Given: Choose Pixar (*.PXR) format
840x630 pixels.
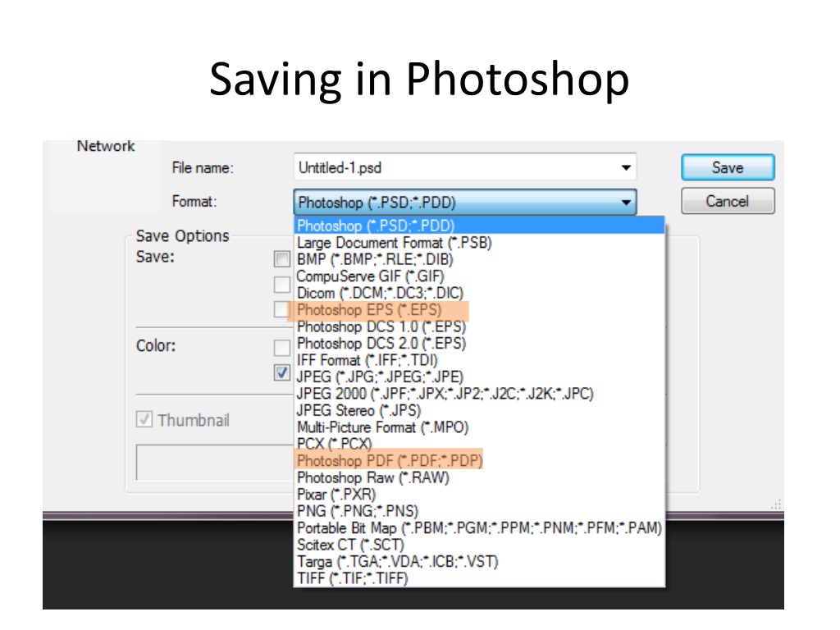Looking at the screenshot, I should 479,495.
